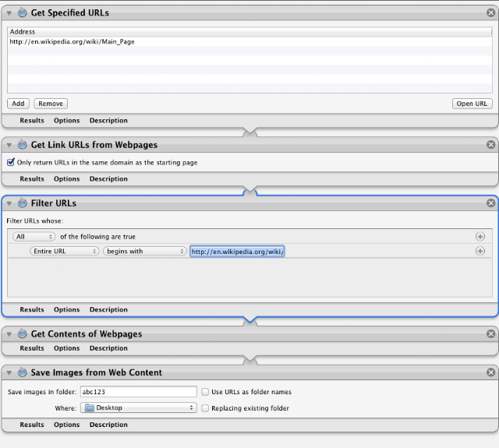499x448 pixels.
Task: Enable 'Replacing existing folder' checkbox
Action: 205,408
